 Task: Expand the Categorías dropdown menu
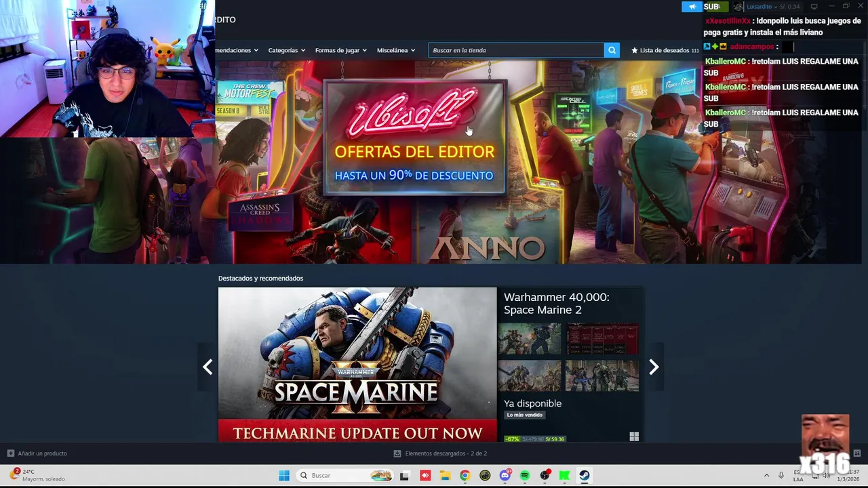286,50
